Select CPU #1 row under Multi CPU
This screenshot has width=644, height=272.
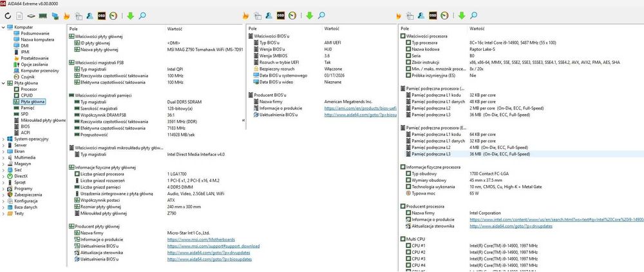[x=524, y=246]
